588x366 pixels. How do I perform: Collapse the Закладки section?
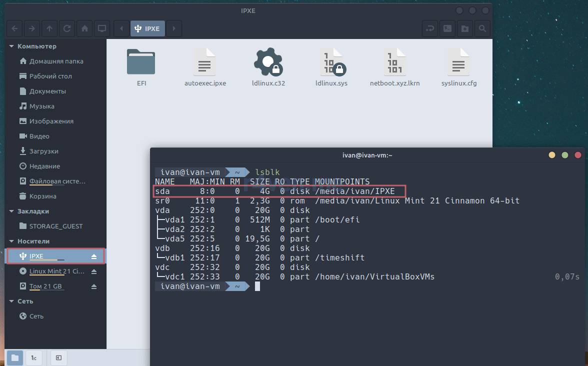(12, 211)
